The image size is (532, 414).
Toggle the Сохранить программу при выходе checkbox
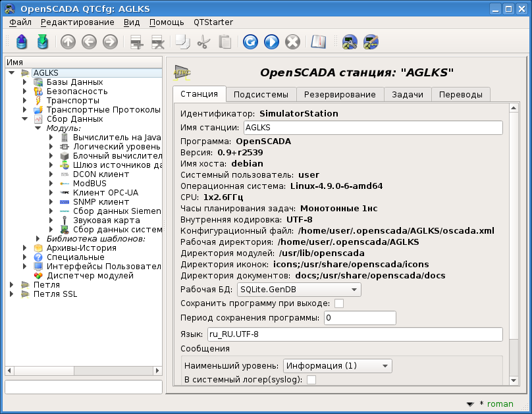[339, 303]
